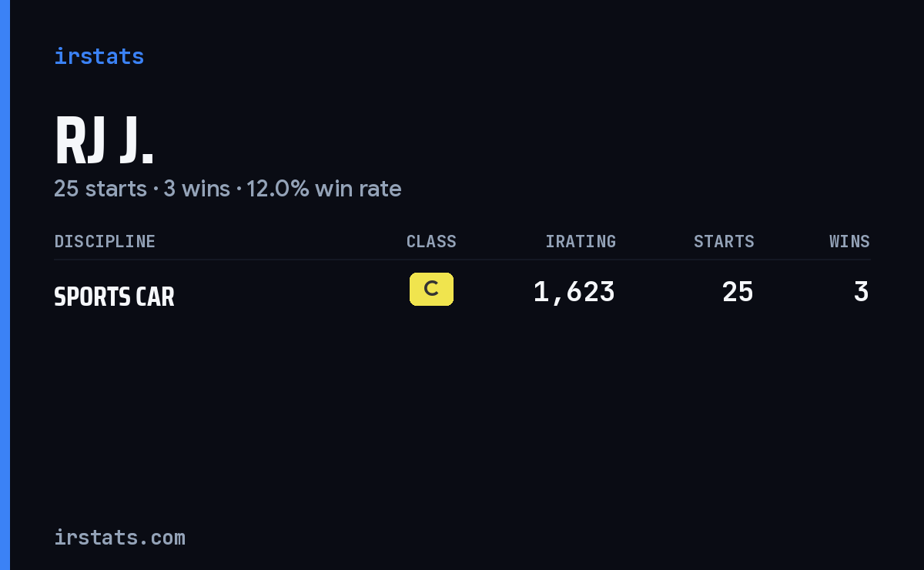Viewport: 924px width, 570px height.
Task: Click the 25 starts value in row
Action: click(x=738, y=292)
